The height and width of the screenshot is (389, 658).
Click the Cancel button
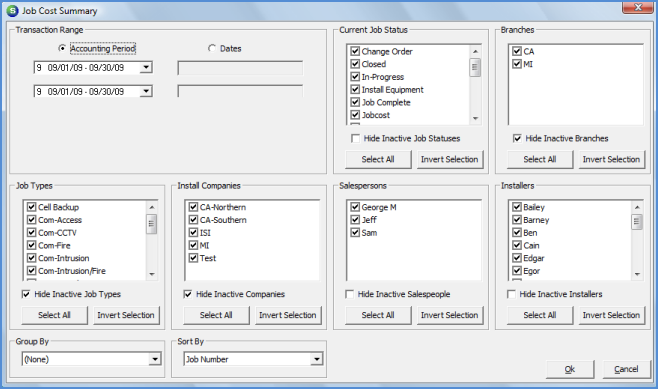[626, 369]
